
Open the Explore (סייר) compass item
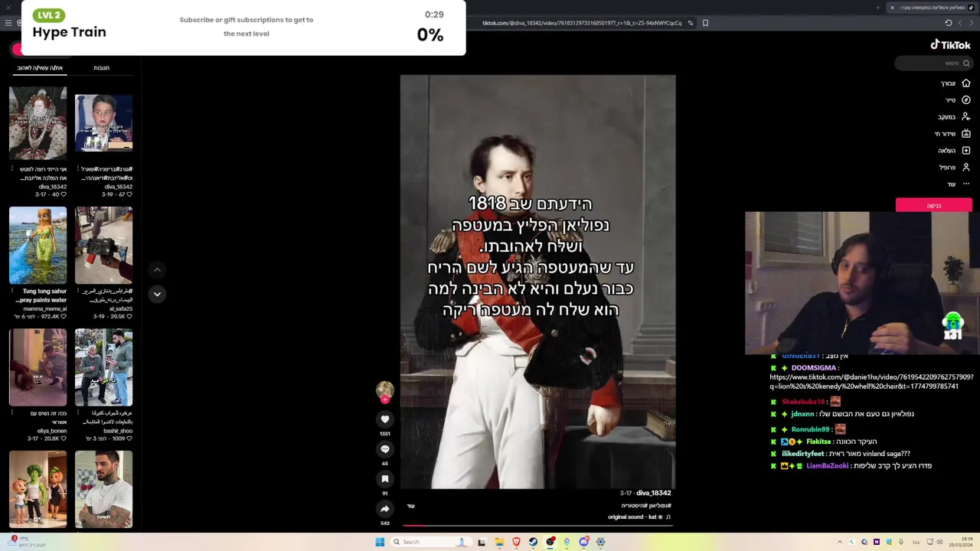point(957,100)
